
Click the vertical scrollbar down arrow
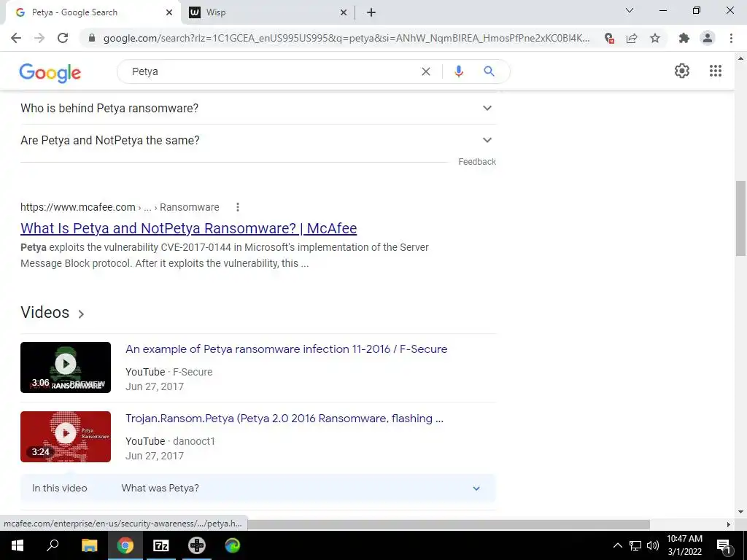(x=740, y=512)
